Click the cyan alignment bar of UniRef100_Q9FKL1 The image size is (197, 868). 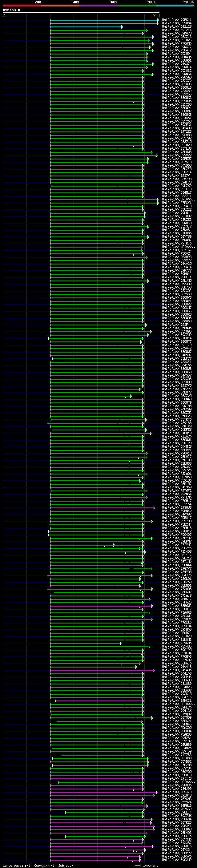104,20
